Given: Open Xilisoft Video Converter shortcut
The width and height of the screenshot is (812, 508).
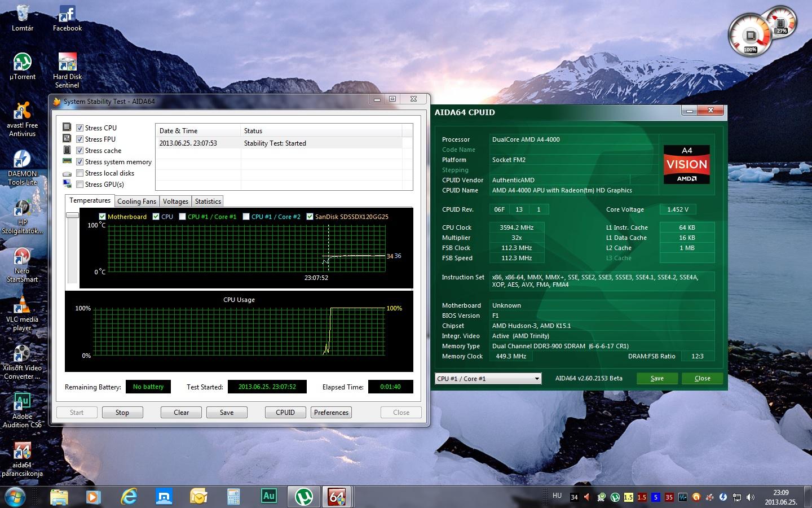Looking at the screenshot, I should pos(23,362).
